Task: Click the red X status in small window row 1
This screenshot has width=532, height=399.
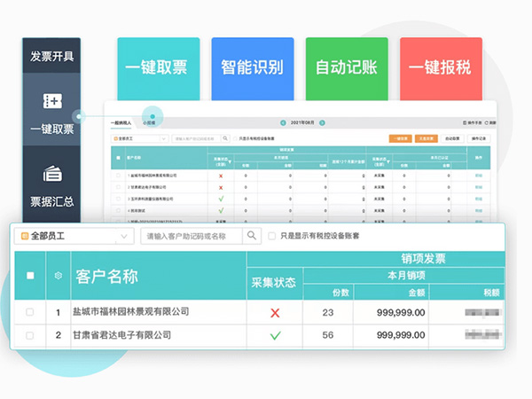Action: pyautogui.click(x=221, y=176)
